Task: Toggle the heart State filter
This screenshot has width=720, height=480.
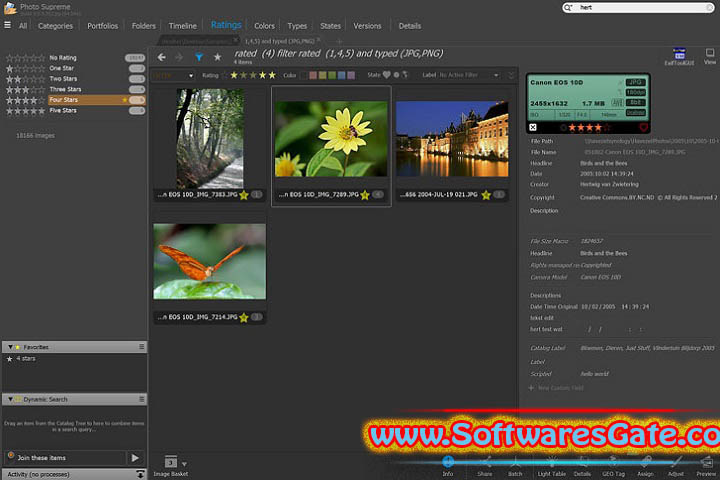Action: (387, 75)
